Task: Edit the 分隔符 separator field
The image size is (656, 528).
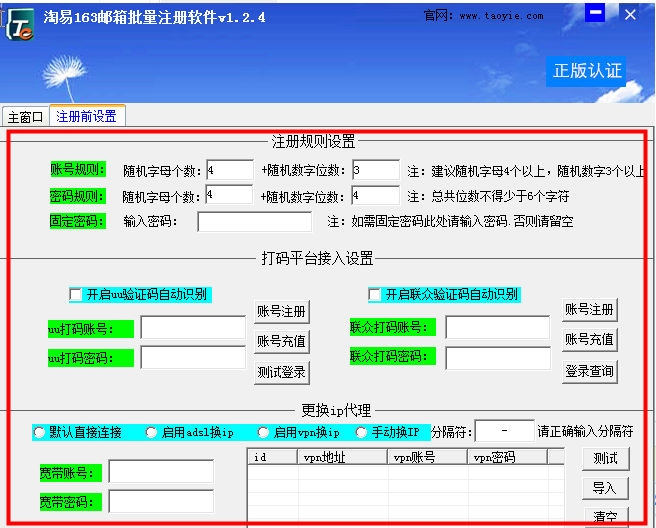Action: (x=505, y=431)
